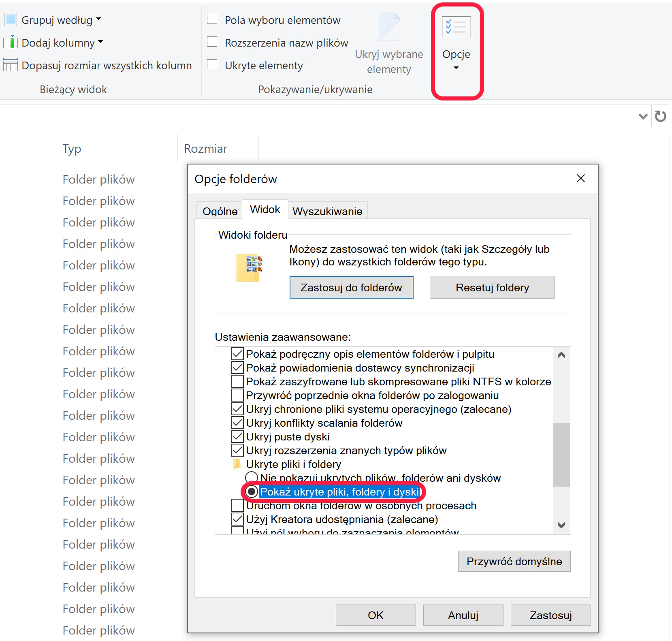Image resolution: width=672 pixels, height=641 pixels.
Task: Toggle Użyj Kreatora udostępniania (zalecane)
Action: point(237,519)
